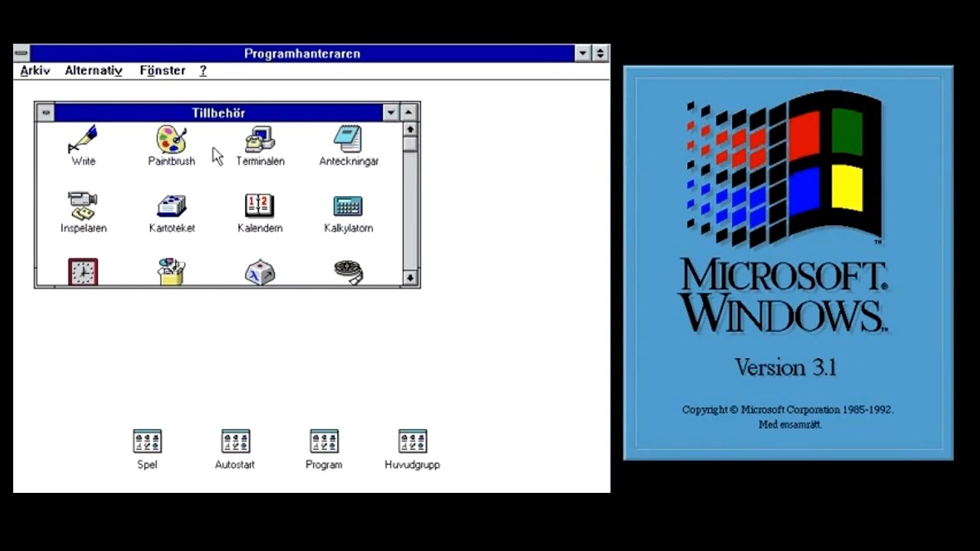Open the Fönster menu
The width and height of the screenshot is (980, 551).
[162, 70]
